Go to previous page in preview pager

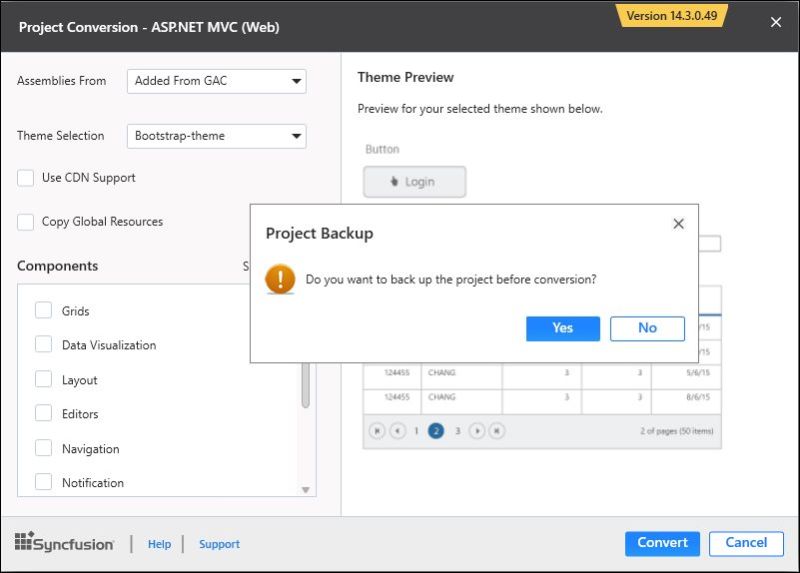point(397,431)
